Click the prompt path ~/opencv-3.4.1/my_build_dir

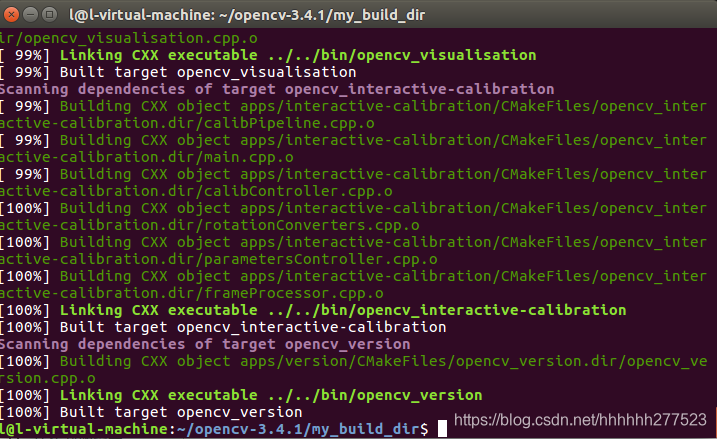coord(298,429)
